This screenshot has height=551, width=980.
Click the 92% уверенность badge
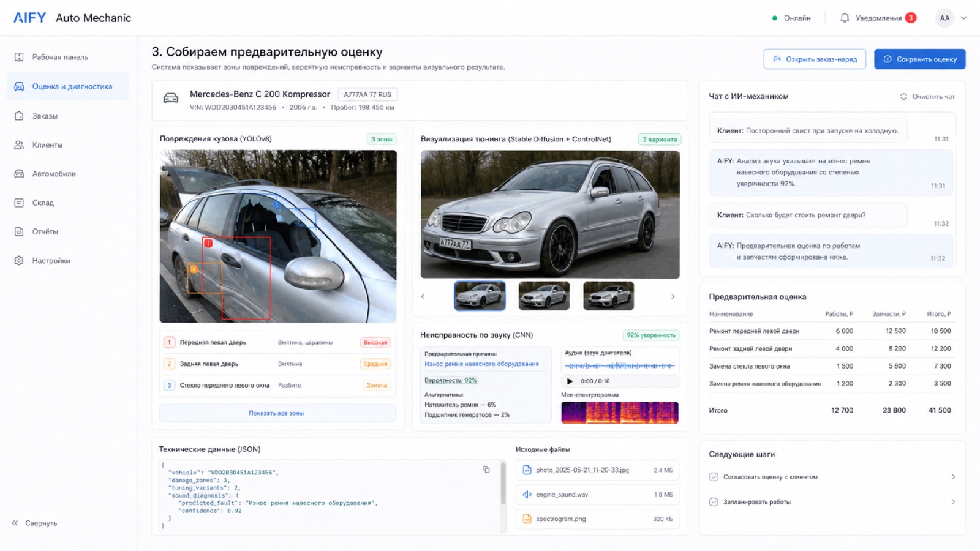(651, 335)
